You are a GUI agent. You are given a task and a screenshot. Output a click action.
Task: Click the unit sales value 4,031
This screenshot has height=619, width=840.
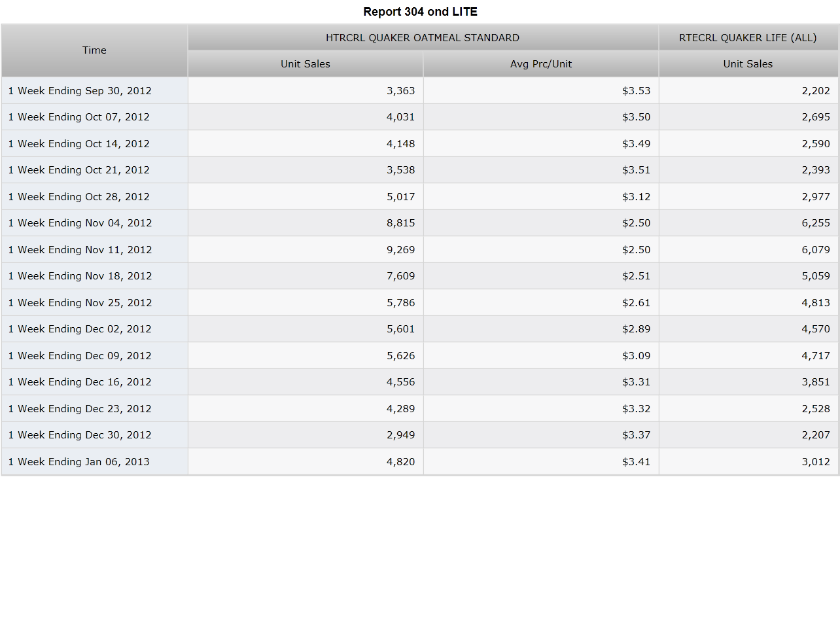(401, 117)
